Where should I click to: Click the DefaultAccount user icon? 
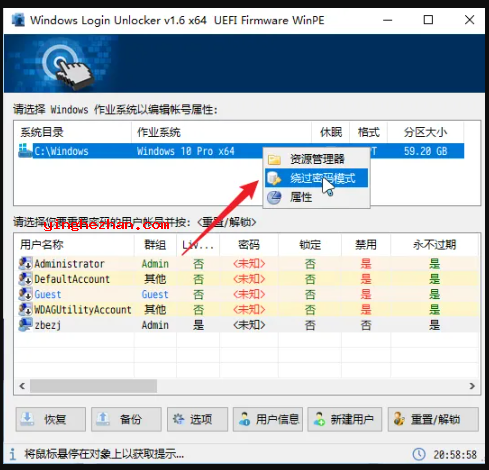coord(25,279)
